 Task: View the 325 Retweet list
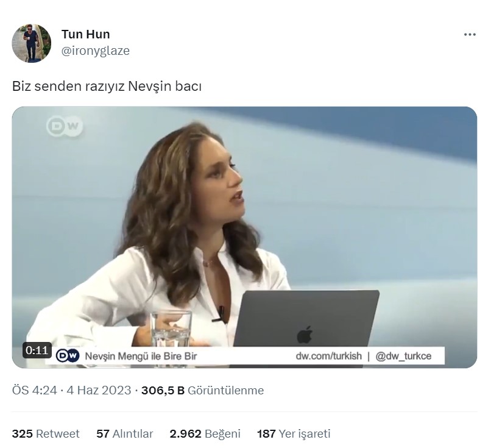coord(46,433)
